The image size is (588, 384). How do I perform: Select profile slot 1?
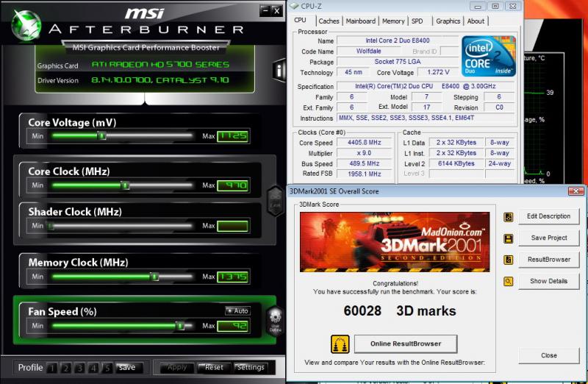[52, 368]
